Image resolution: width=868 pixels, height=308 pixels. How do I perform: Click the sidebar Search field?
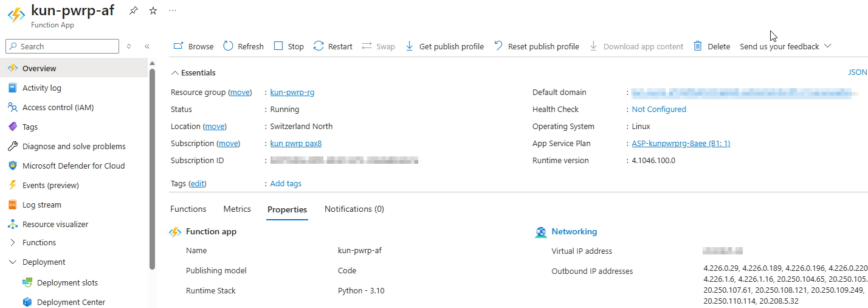pyautogui.click(x=62, y=46)
